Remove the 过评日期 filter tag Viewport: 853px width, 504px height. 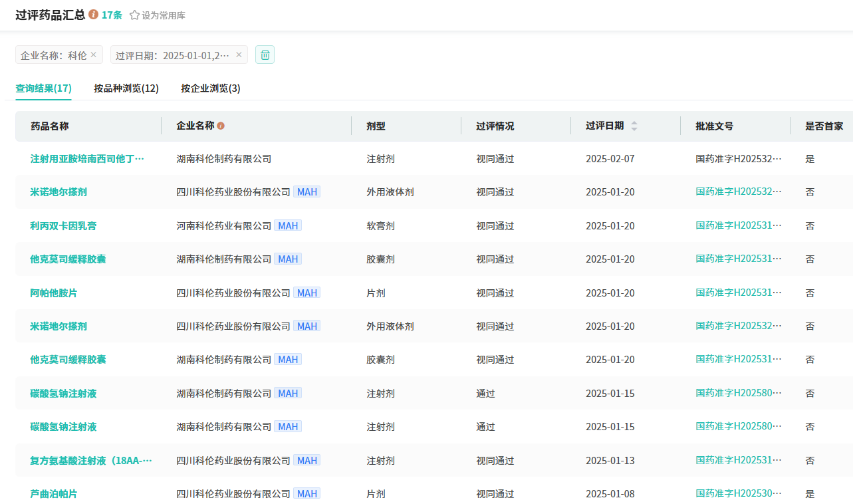pyautogui.click(x=239, y=55)
